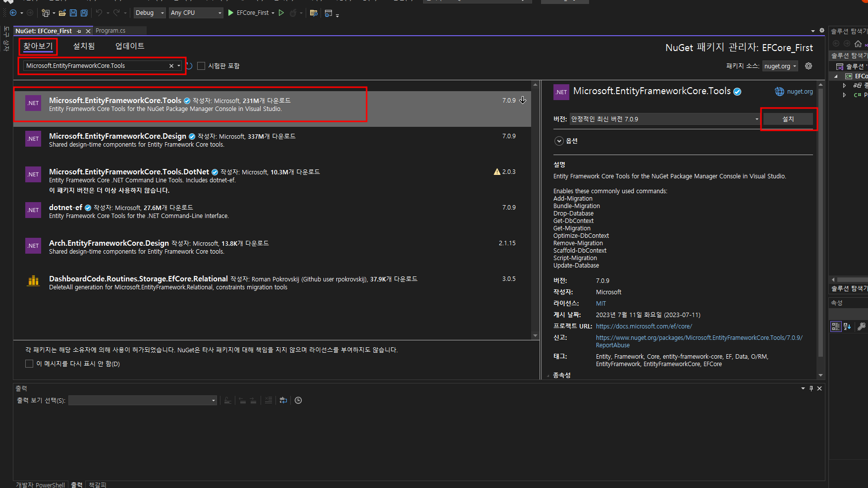868x488 pixels.
Task: Click the Undo arrow icon
Action: (99, 13)
